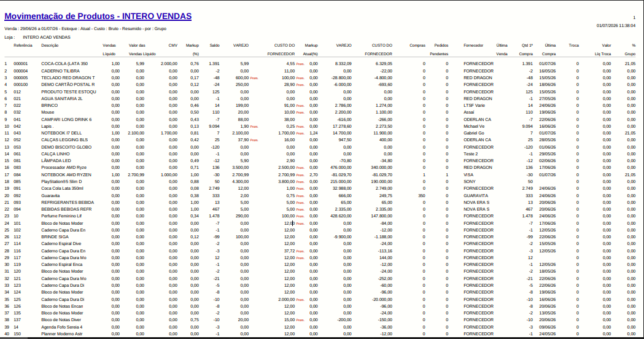Select product Perfume Feminino Lif
Image resolution: width=644 pixels, height=339 pixels.
(61, 216)
